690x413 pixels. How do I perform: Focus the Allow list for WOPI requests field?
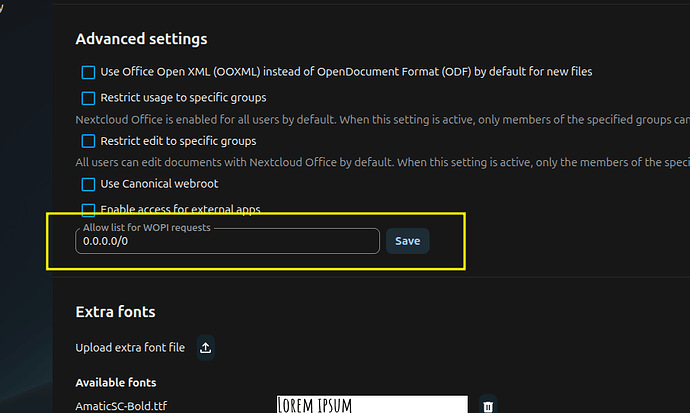(228, 241)
